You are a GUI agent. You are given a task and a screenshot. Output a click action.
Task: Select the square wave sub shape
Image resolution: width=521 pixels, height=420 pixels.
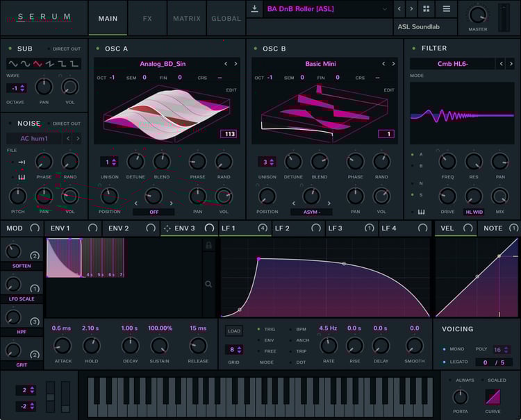62,63
